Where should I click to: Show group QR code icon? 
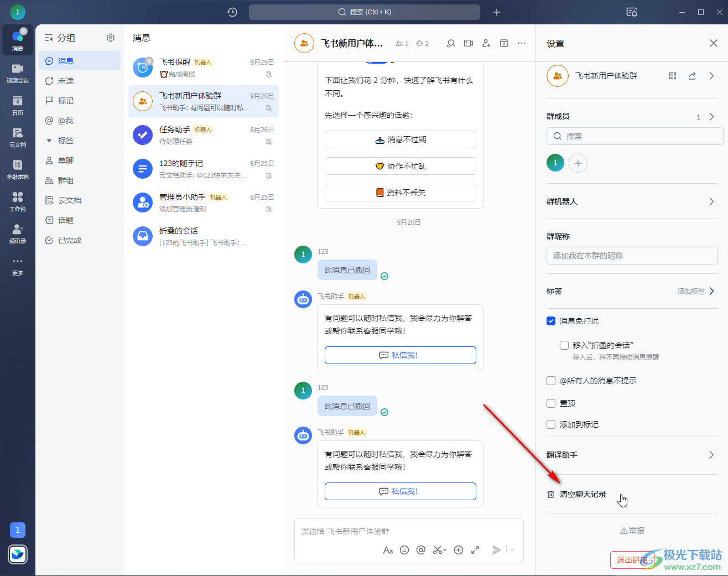(x=673, y=76)
